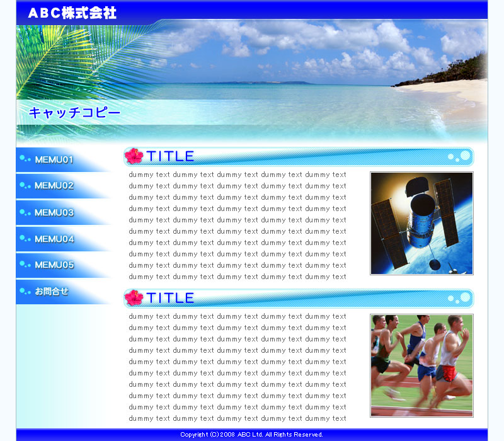Click the hibiscus icon beside the first TITLE

tap(134, 156)
